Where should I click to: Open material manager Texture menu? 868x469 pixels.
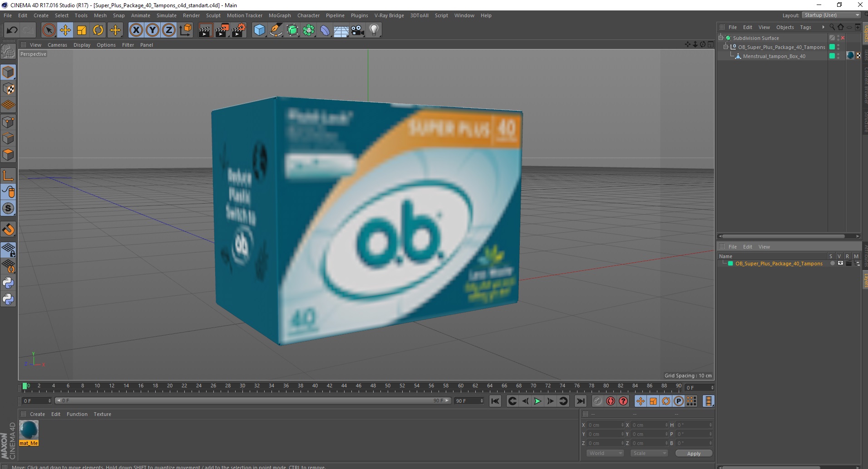click(x=102, y=414)
